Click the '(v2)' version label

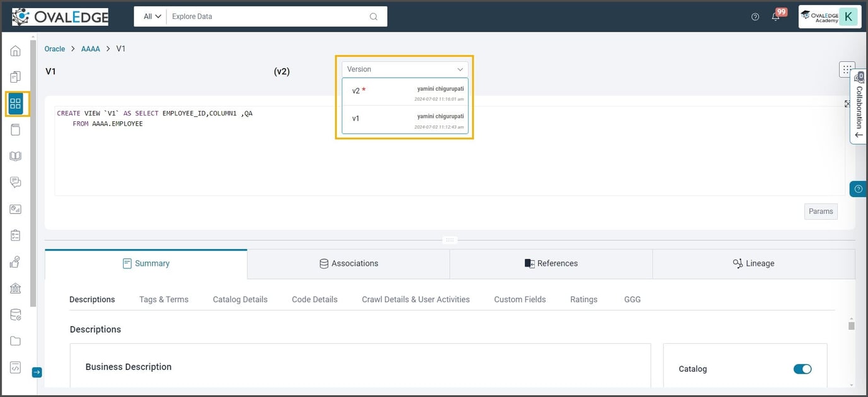282,71
